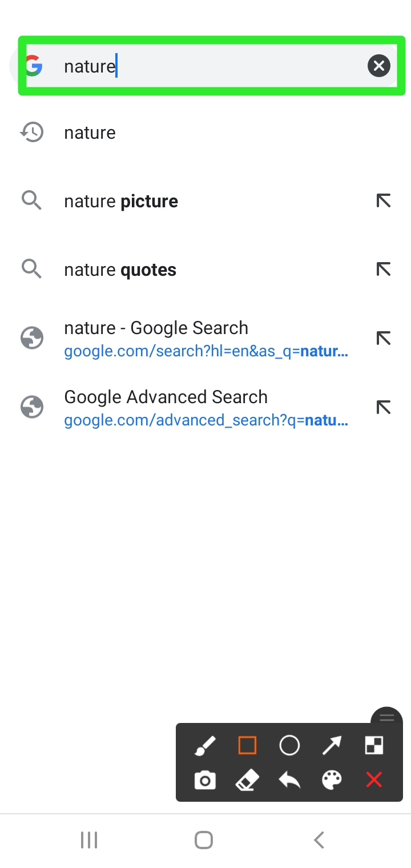Select the rectangle shape tool
411x868 pixels.
[x=247, y=745]
